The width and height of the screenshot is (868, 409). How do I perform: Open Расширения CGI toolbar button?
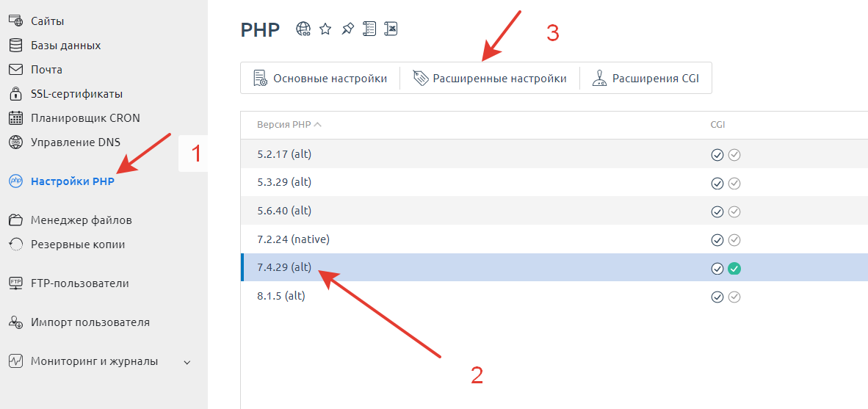645,78
